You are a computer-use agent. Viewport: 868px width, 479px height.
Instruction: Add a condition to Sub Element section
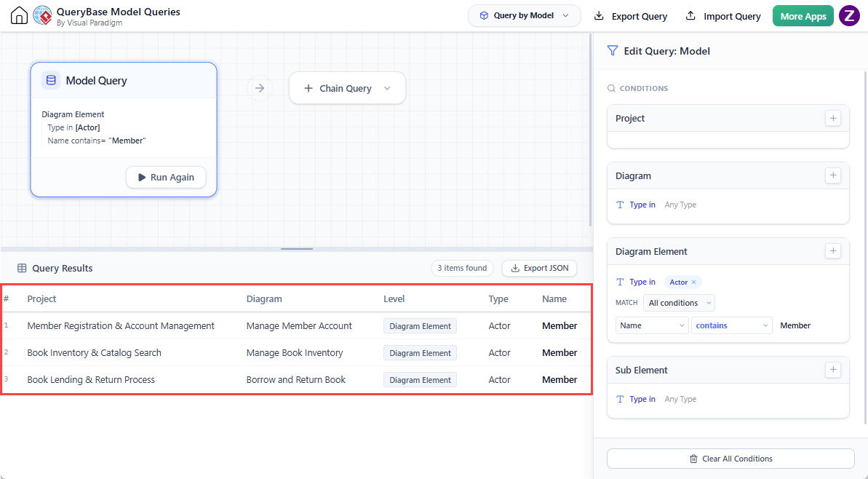(832, 370)
